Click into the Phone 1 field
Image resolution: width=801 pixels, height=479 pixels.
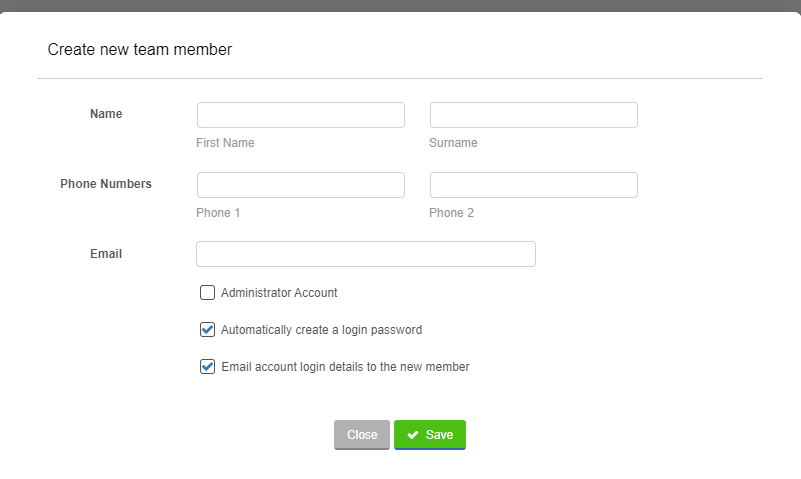301,185
